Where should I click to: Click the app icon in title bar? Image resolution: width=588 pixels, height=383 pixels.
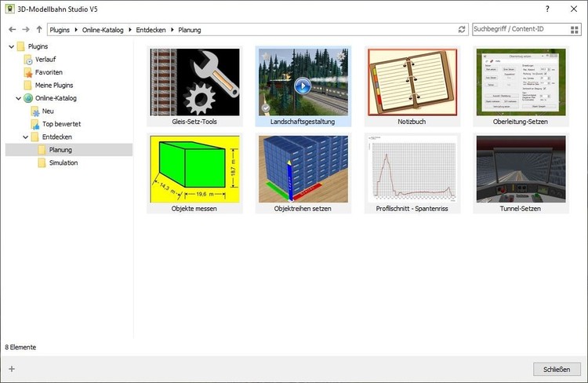[10, 9]
